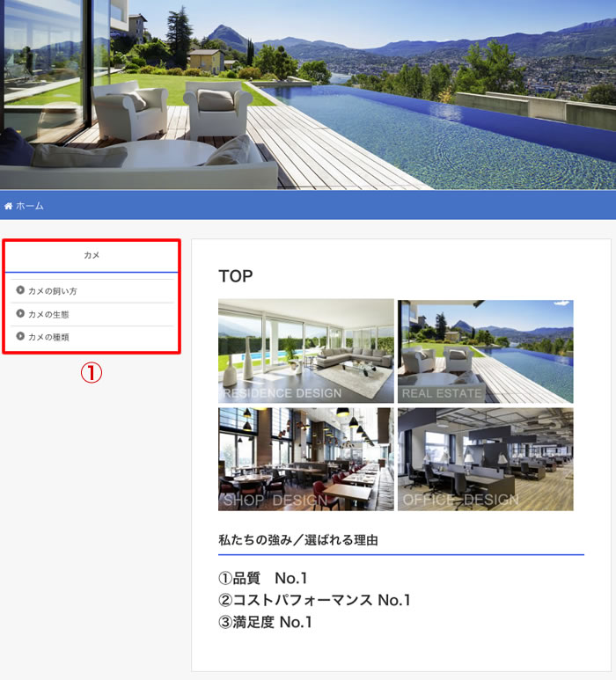The height and width of the screenshot is (680, 616).
Task: Open the RESIDENCE DESIGN image tile
Action: click(305, 351)
